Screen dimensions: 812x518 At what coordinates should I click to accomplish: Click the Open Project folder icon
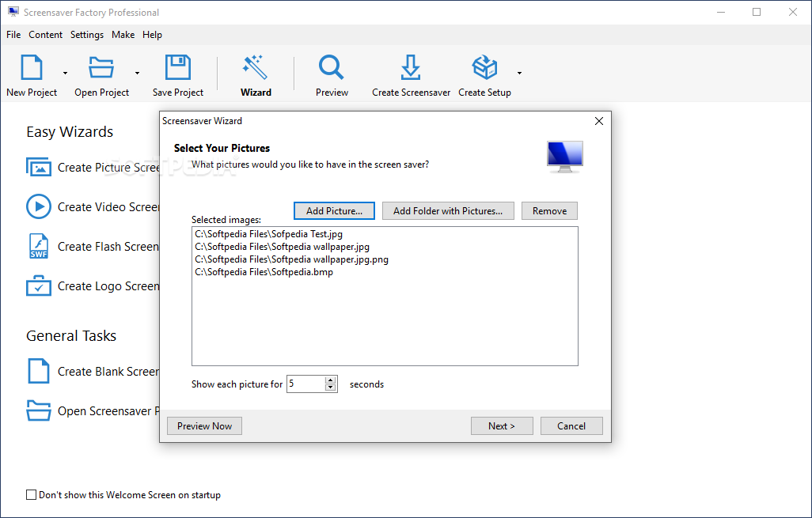101,67
